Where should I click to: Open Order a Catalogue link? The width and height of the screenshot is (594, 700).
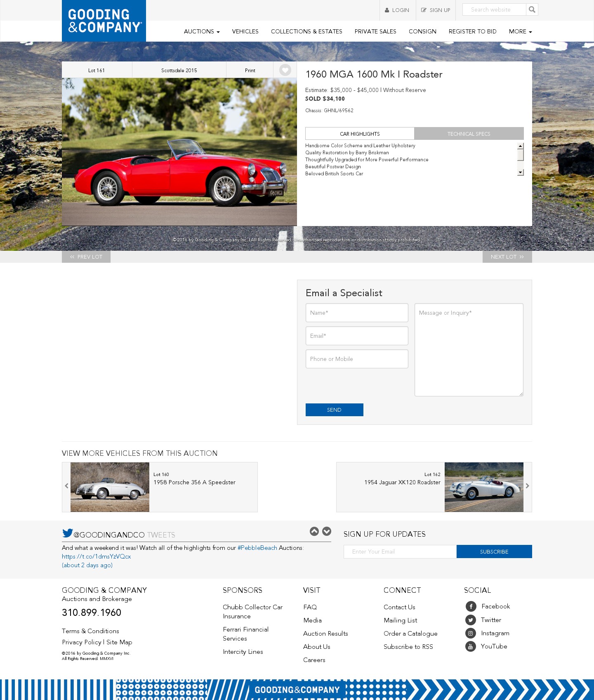[x=410, y=634]
